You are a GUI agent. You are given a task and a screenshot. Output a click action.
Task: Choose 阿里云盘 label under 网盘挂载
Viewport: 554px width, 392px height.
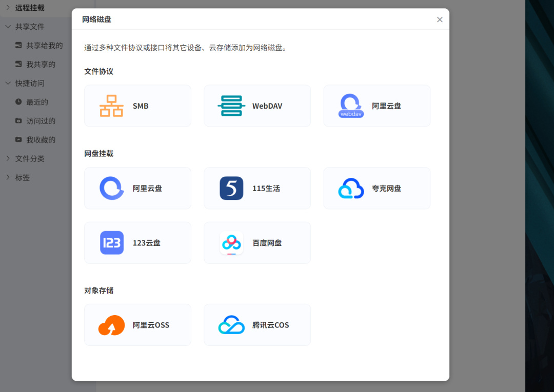click(x=147, y=189)
